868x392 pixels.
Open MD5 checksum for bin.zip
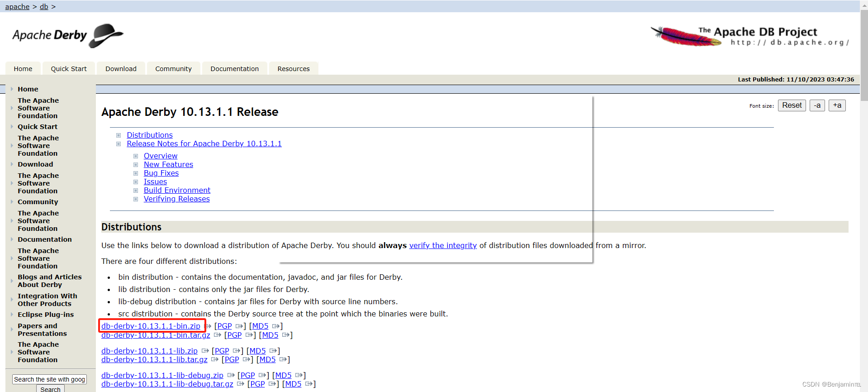coord(260,326)
